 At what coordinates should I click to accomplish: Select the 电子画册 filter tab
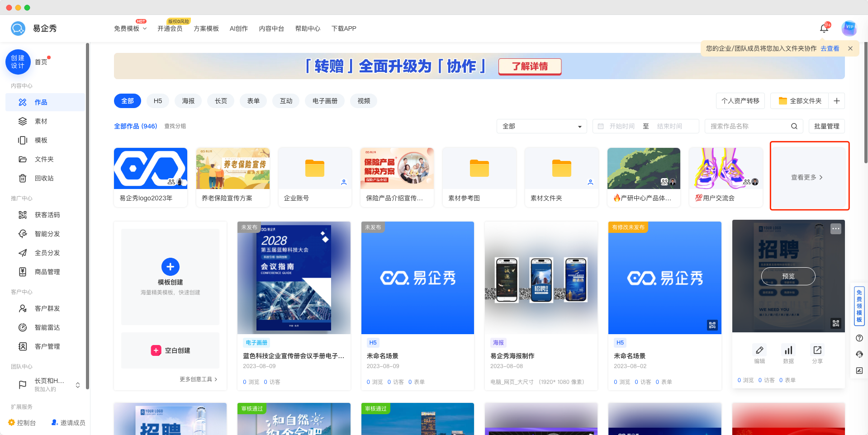click(325, 101)
